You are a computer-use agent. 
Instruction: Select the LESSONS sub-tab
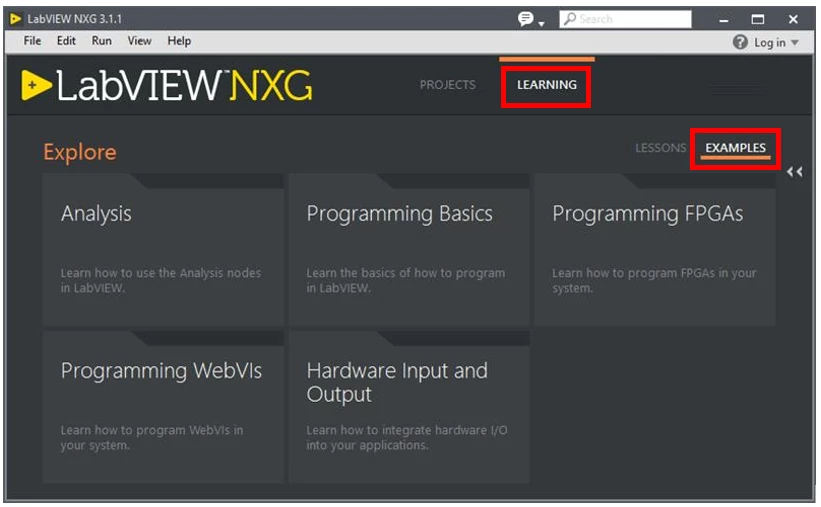click(660, 148)
